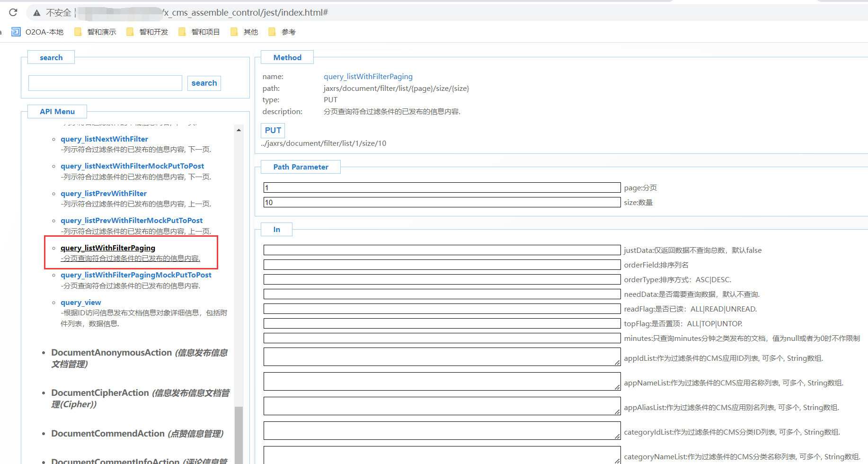Open the 其他 bookmark folder
Screen dimensions: 868x464
[x=245, y=32]
